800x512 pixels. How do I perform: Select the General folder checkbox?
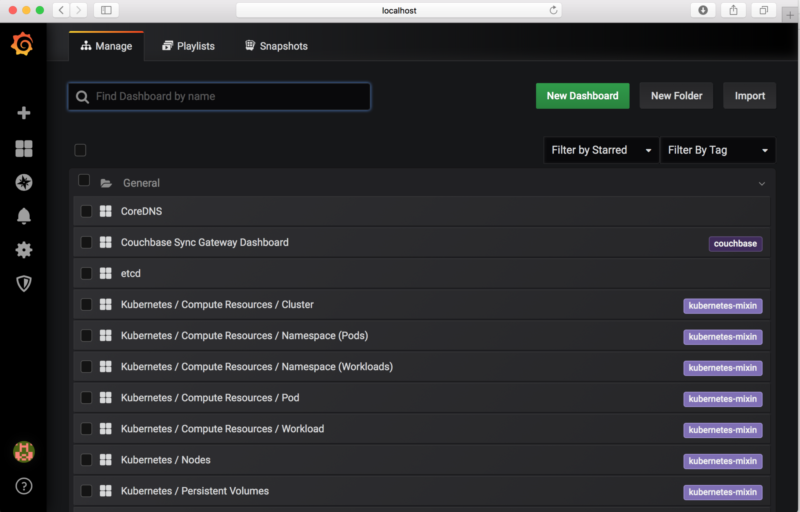[x=84, y=181]
